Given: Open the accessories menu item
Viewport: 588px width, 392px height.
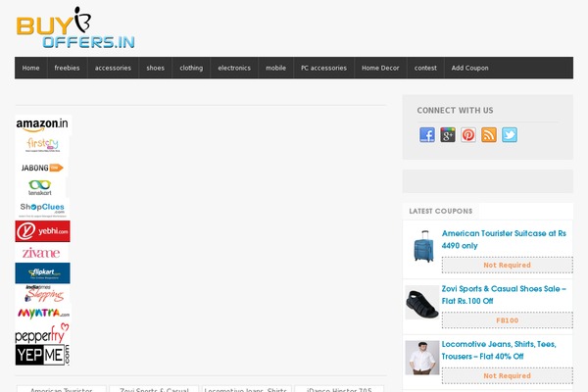Looking at the screenshot, I should pos(113,68).
